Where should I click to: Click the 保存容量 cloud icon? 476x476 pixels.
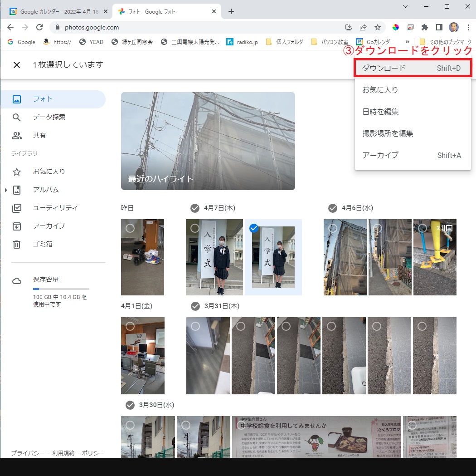click(x=17, y=281)
